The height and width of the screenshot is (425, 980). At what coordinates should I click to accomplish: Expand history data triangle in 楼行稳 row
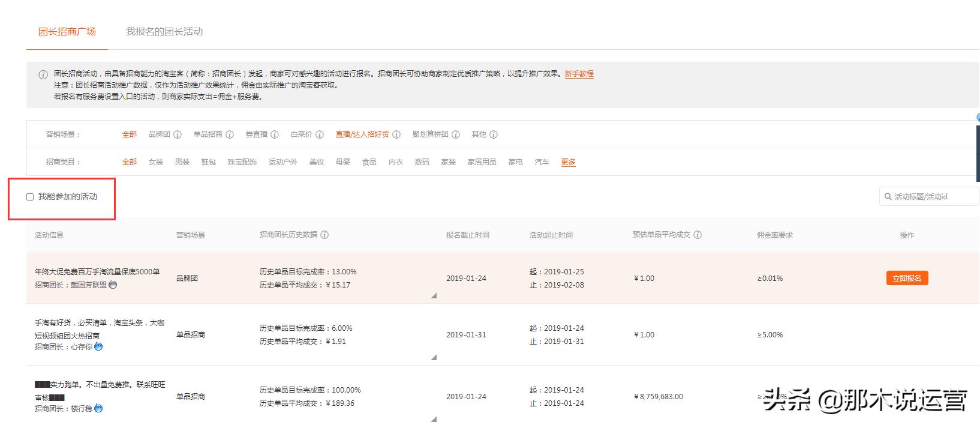(434, 419)
